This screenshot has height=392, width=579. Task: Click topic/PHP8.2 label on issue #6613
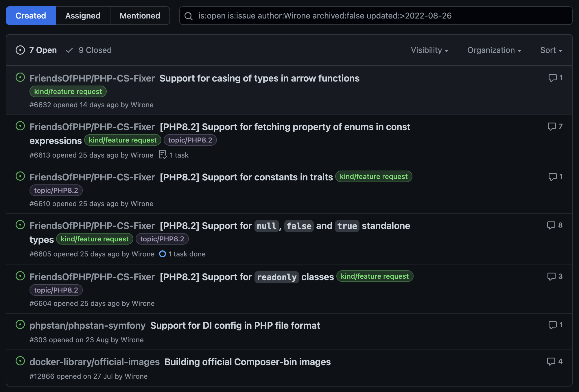(x=190, y=140)
